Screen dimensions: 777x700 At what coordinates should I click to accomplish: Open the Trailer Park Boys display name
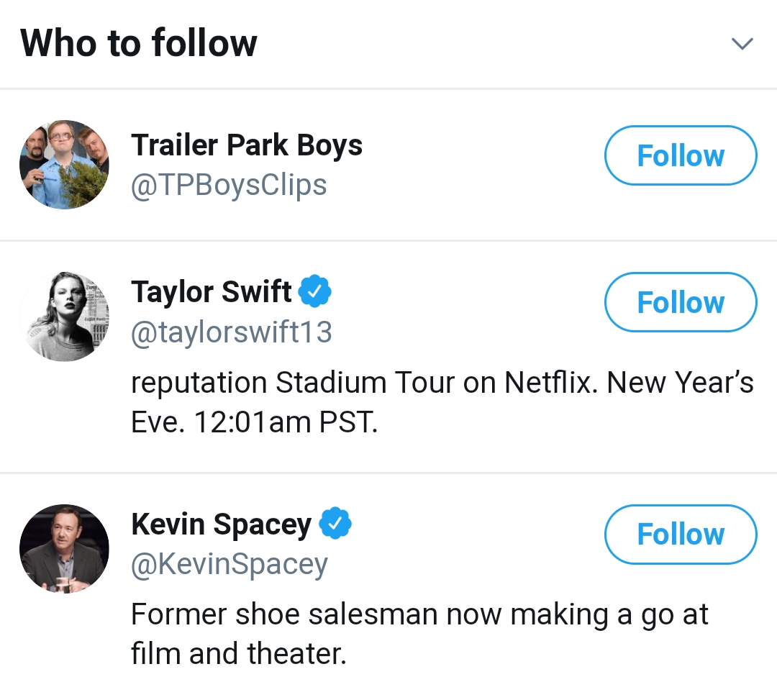pyautogui.click(x=246, y=145)
